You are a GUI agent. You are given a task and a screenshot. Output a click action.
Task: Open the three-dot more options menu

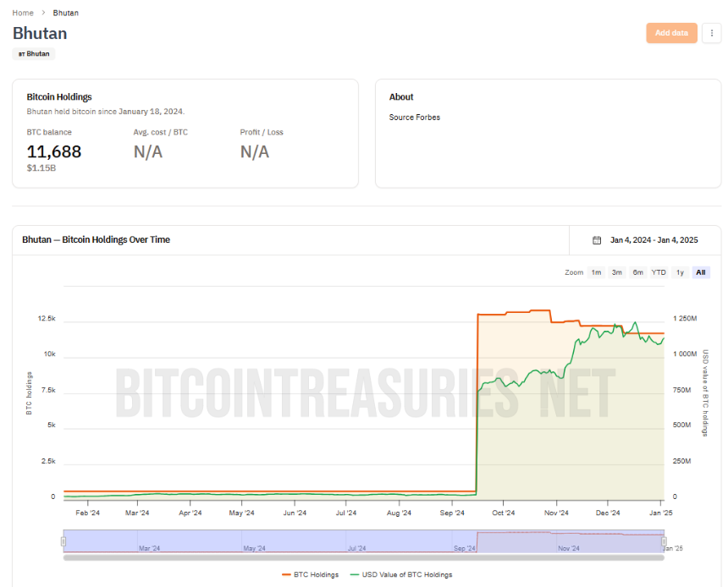click(x=711, y=33)
